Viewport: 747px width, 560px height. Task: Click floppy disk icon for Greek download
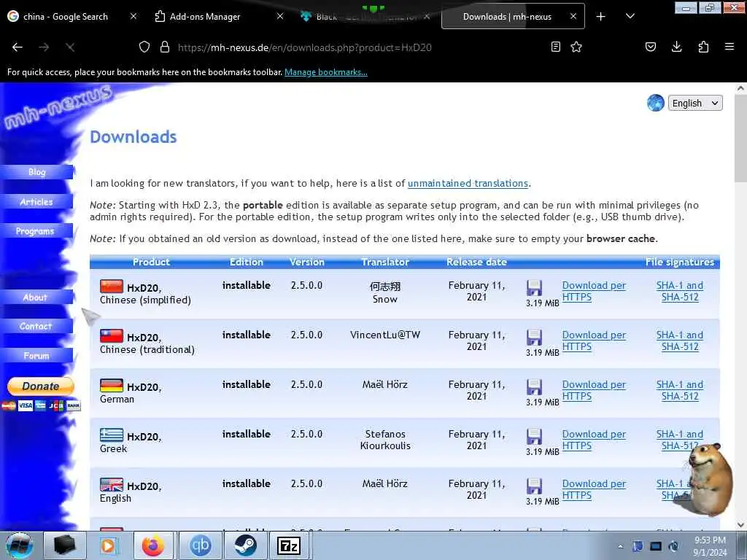pos(534,437)
